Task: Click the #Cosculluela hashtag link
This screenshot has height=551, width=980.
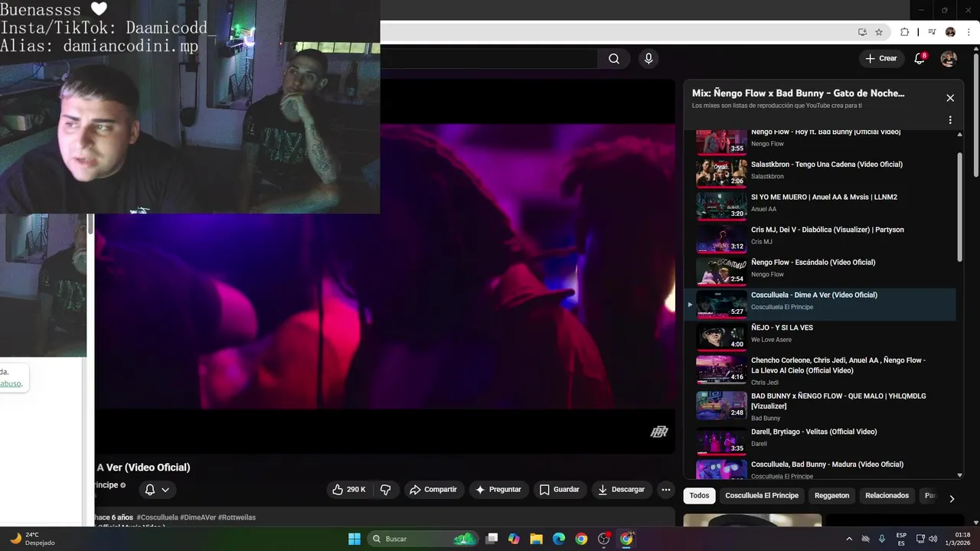Action: [x=158, y=517]
